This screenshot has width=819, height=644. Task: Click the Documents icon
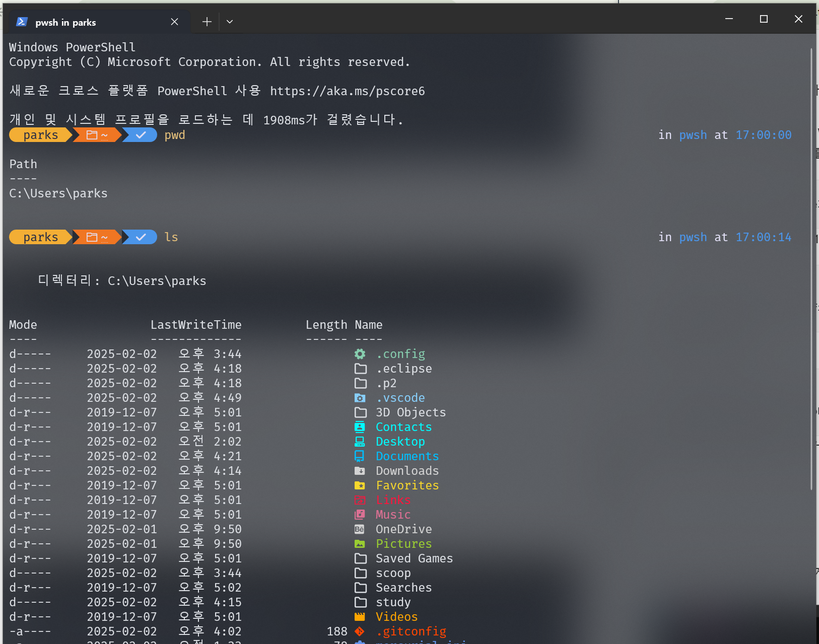(x=359, y=456)
